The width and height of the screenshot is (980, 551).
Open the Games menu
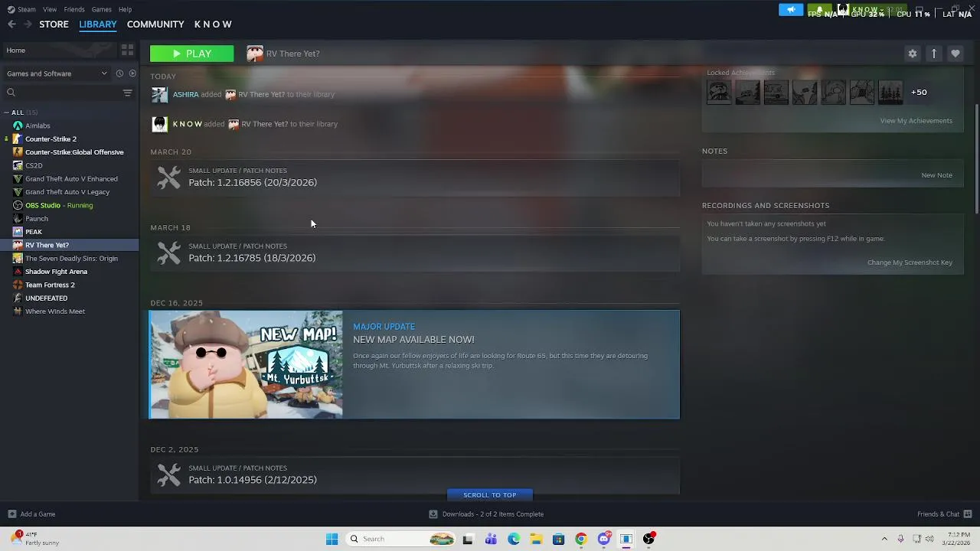(x=102, y=9)
